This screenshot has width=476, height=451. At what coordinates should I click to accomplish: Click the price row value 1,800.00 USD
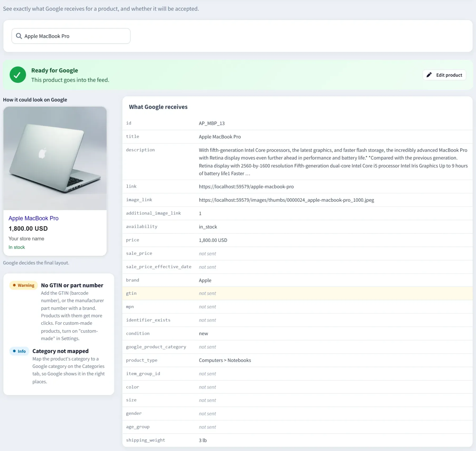coord(213,240)
